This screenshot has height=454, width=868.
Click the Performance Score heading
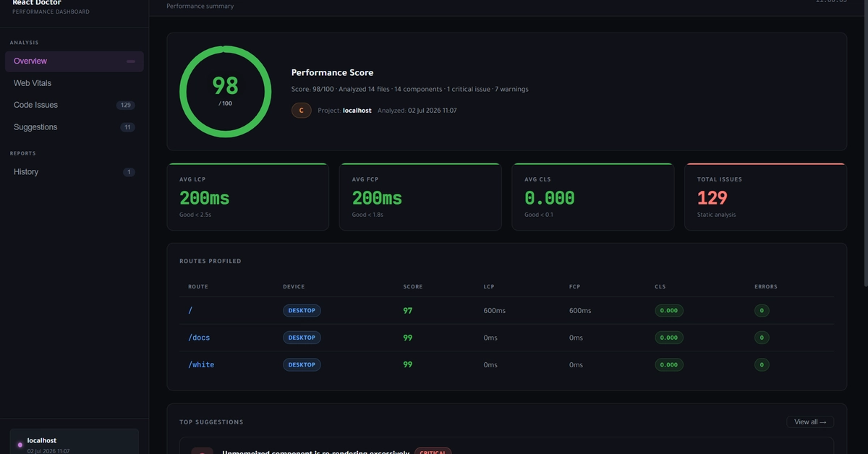(333, 73)
